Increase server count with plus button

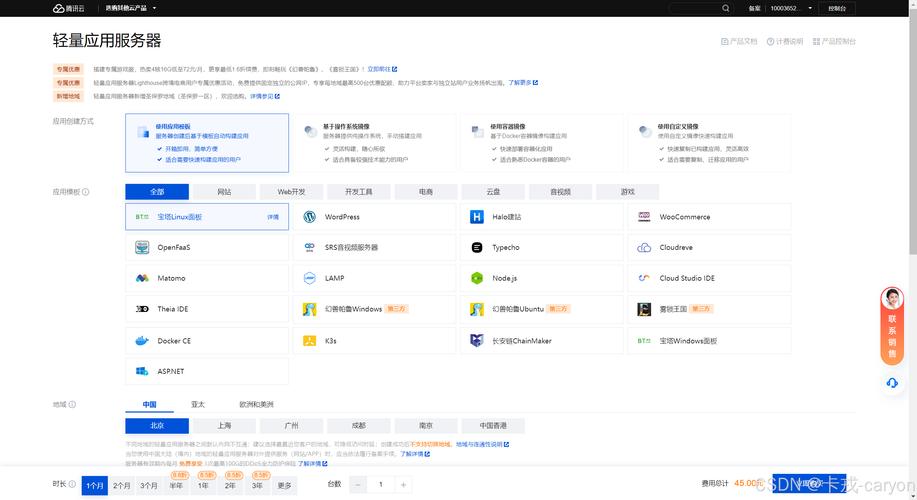coord(403,484)
